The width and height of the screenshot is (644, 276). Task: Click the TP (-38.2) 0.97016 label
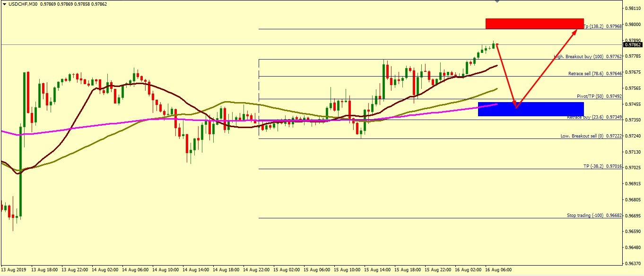pos(602,166)
